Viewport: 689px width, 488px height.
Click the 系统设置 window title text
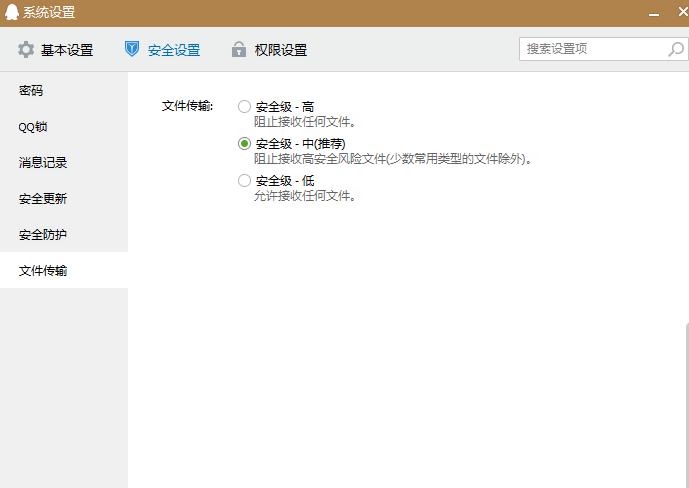click(x=49, y=12)
